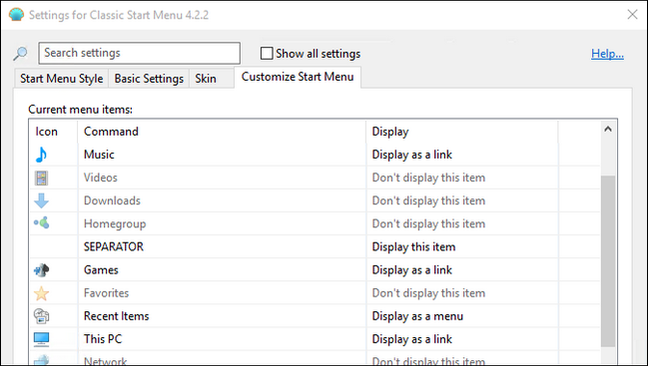Switch to the Basic Settings tab
648x366 pixels.
point(149,78)
